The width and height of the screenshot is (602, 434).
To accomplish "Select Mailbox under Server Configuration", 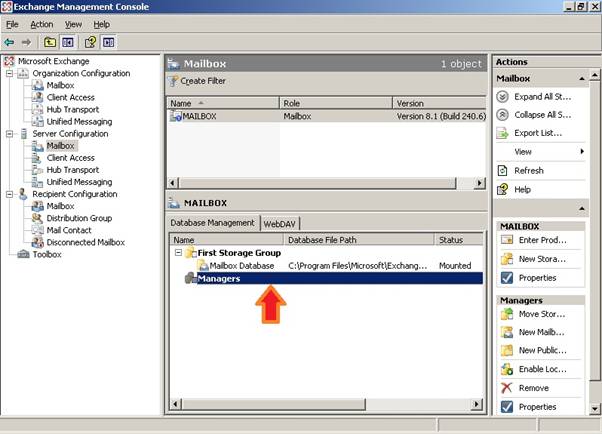I will coord(61,146).
